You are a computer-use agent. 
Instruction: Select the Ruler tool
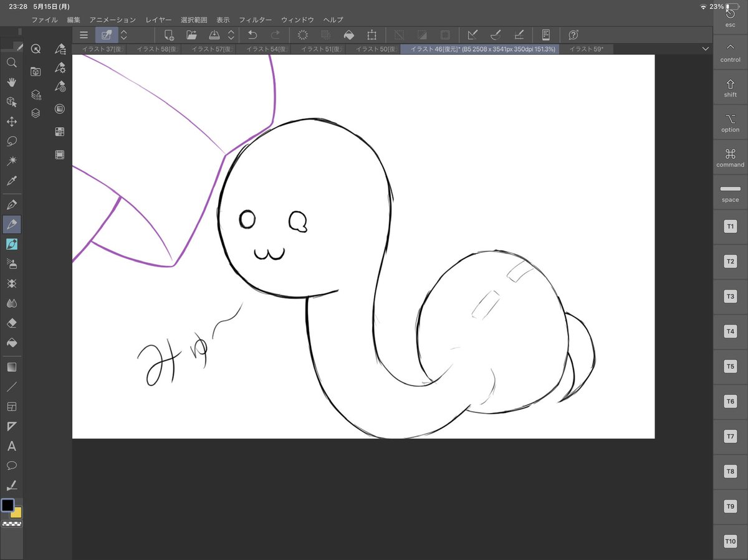pyautogui.click(x=11, y=427)
